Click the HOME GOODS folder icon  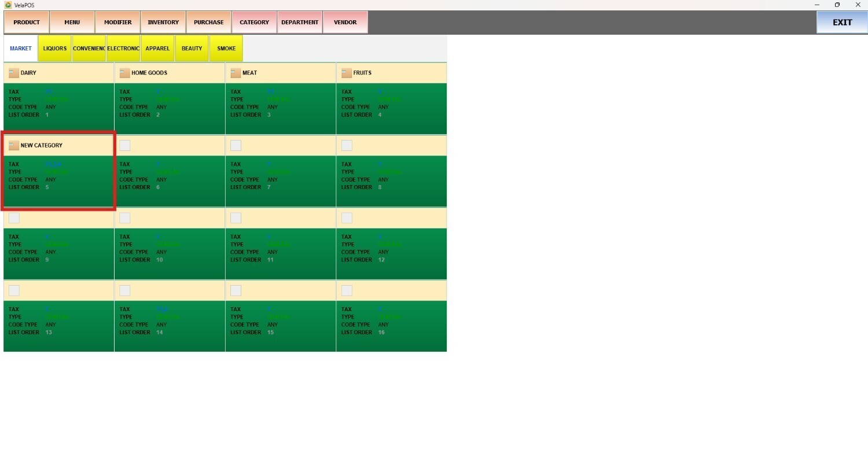click(x=124, y=73)
